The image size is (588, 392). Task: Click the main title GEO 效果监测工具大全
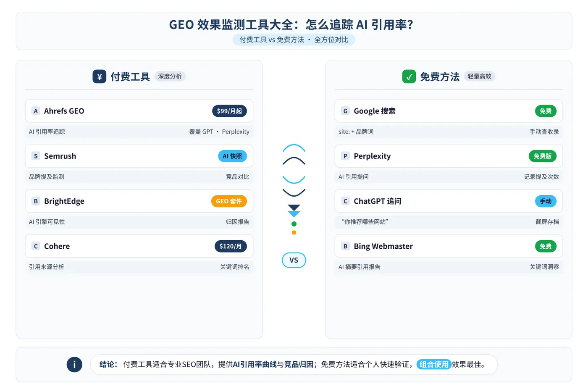pyautogui.click(x=291, y=24)
